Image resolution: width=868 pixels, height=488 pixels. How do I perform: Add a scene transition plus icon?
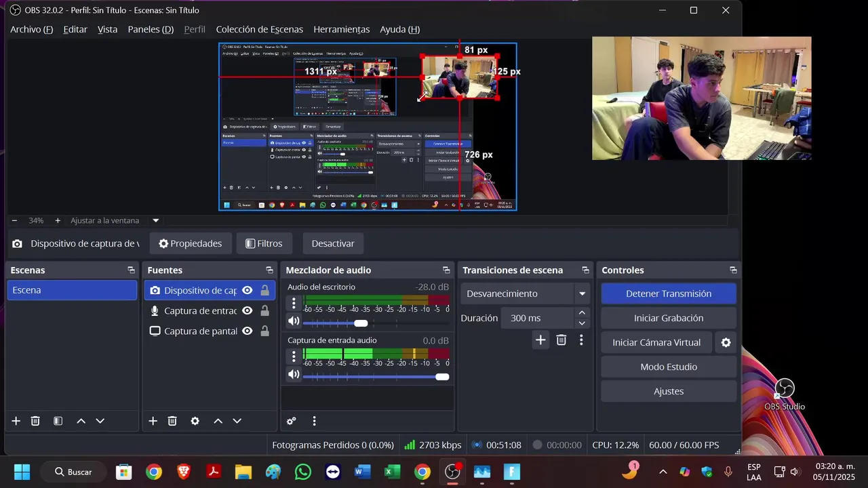(540, 340)
